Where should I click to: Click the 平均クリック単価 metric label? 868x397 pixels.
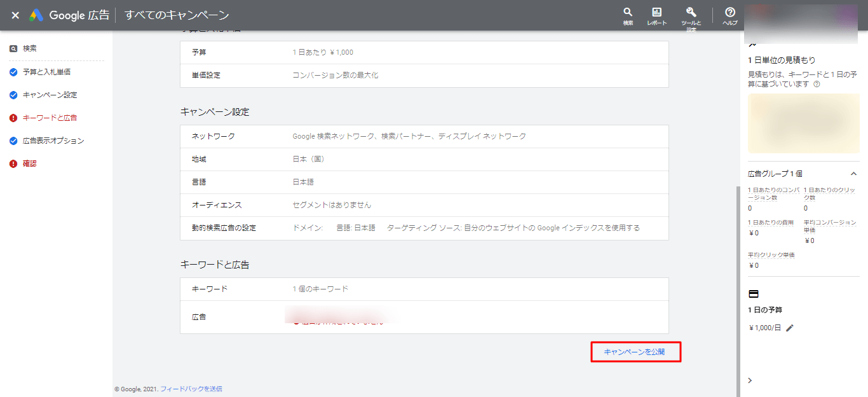(771, 255)
